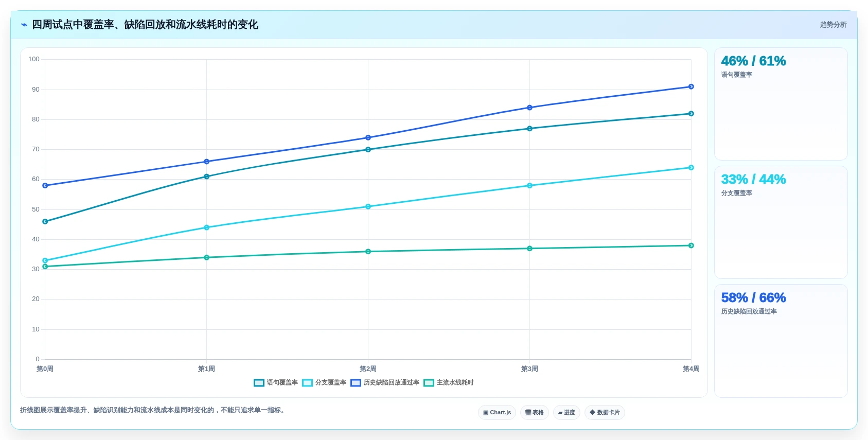This screenshot has height=440, width=868.
Task: Toggle the 主流水线耗时 legend swatch
Action: [429, 383]
